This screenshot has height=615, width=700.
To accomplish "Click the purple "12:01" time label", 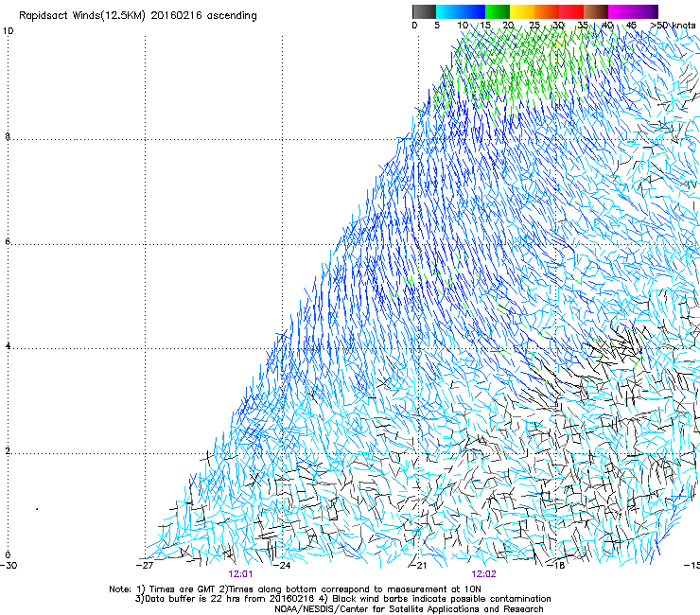I will [240, 574].
